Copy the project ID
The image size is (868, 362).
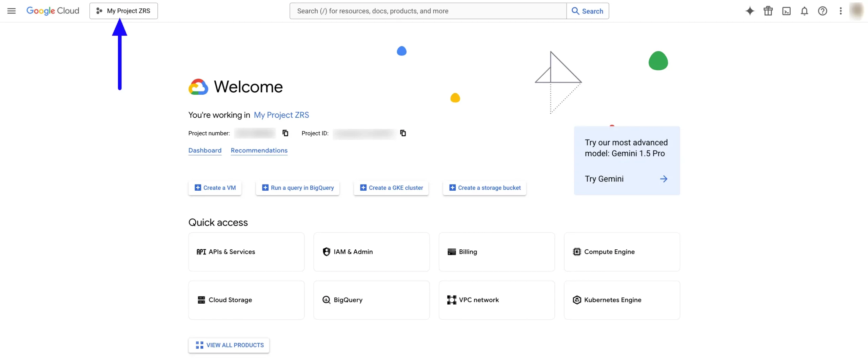tap(403, 133)
